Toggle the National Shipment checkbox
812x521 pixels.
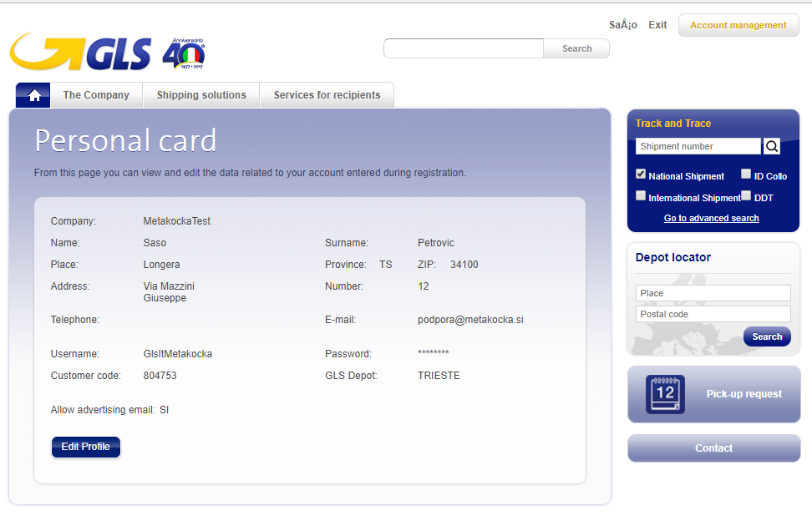pos(641,174)
